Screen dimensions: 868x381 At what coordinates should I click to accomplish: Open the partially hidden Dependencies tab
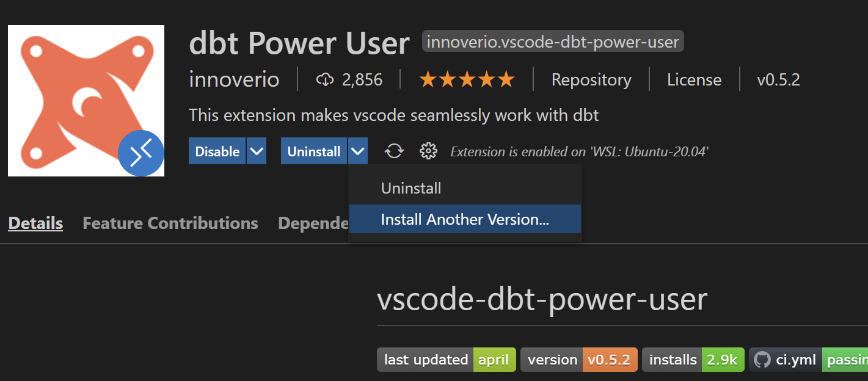(313, 223)
